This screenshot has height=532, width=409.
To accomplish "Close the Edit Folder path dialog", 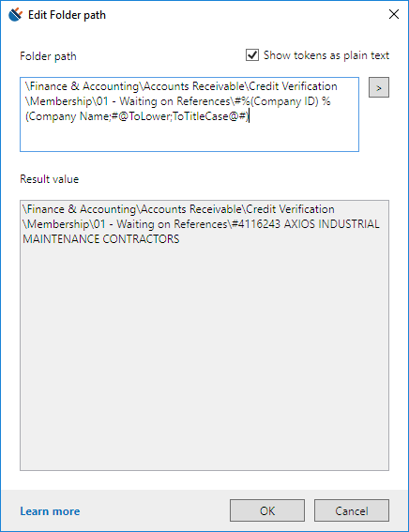I will tap(394, 14).
